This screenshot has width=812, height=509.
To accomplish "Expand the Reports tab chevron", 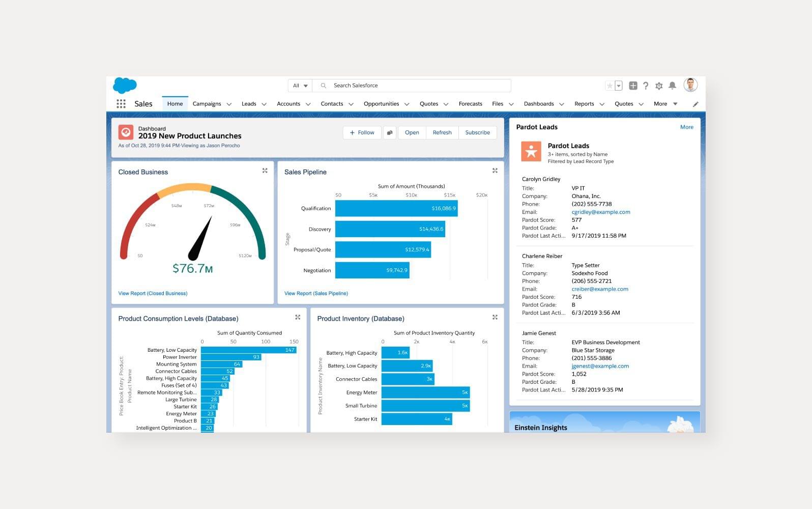I will click(602, 104).
